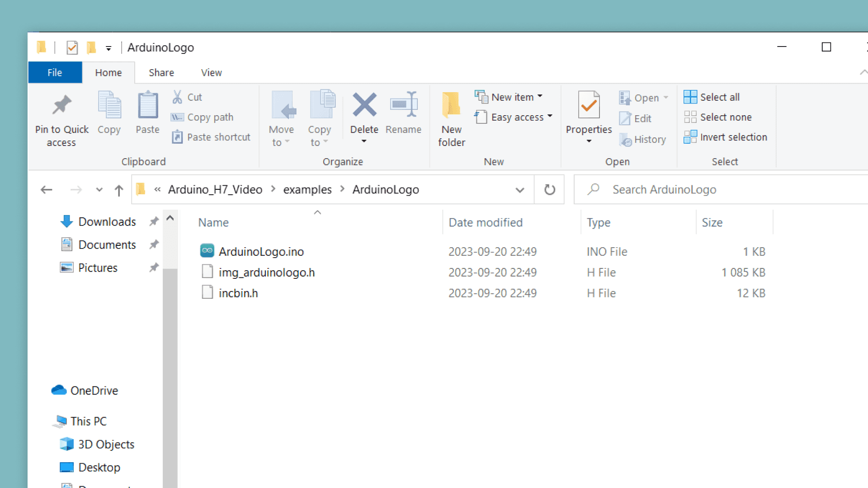Click examples in the breadcrumb path
868x488 pixels.
pyautogui.click(x=307, y=190)
